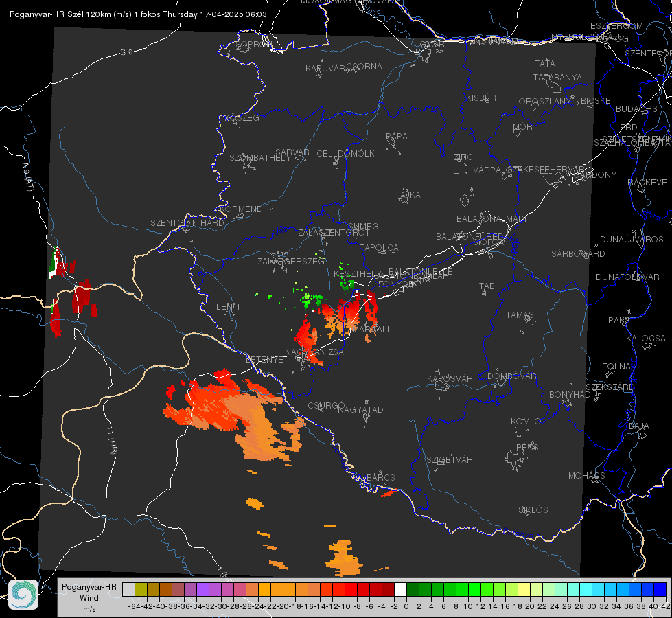Screen dimensions: 672x618
Task: Click the olive swatch between -64 and -42
Action: click(141, 589)
